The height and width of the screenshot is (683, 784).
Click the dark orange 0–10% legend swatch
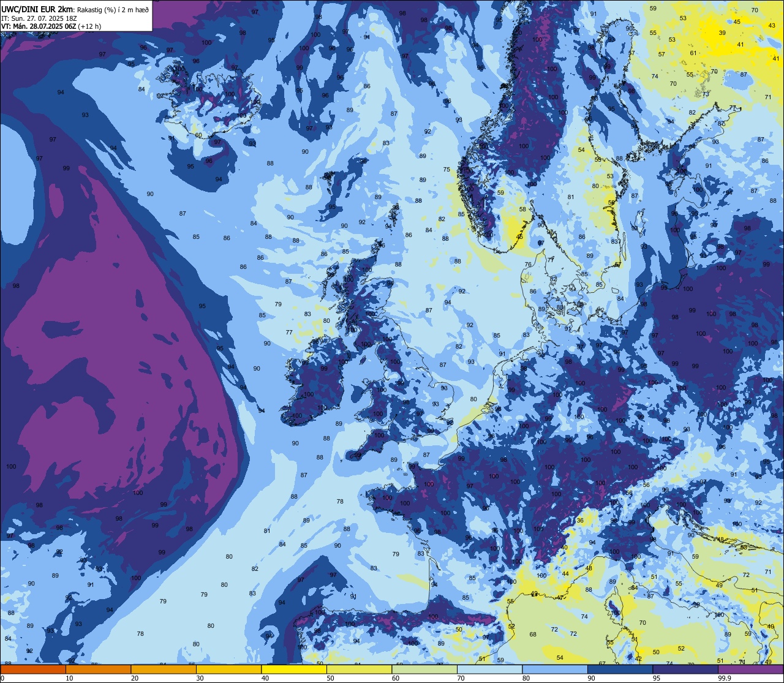33,669
